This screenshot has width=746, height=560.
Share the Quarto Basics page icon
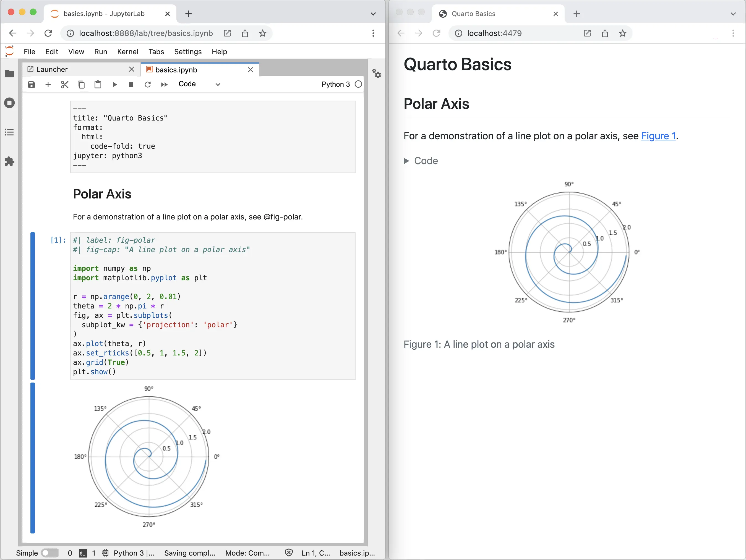click(x=605, y=33)
